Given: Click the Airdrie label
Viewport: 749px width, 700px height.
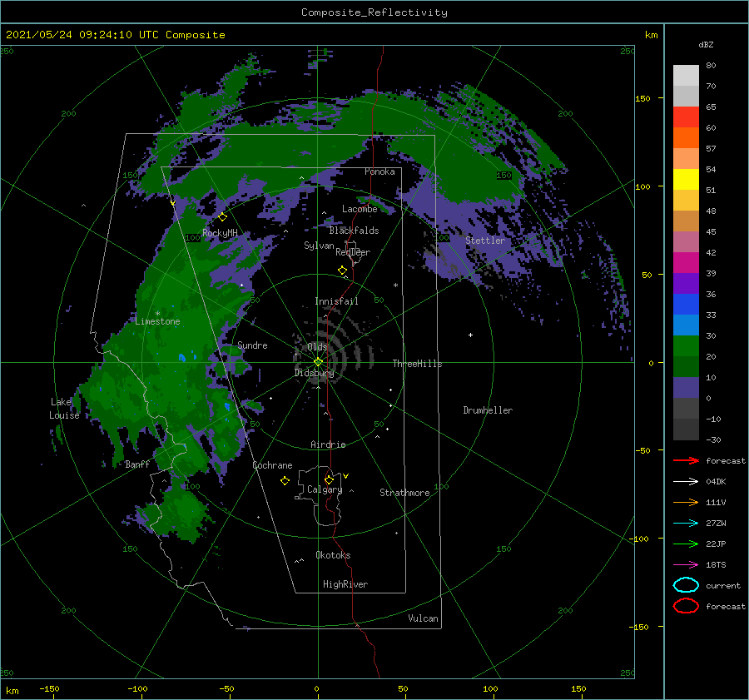Looking at the screenshot, I should click(328, 444).
